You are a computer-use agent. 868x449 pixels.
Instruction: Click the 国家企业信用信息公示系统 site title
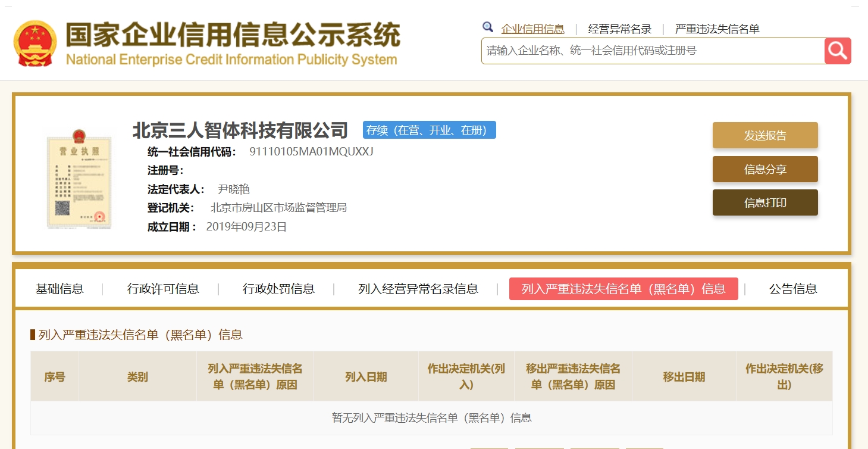point(233,36)
